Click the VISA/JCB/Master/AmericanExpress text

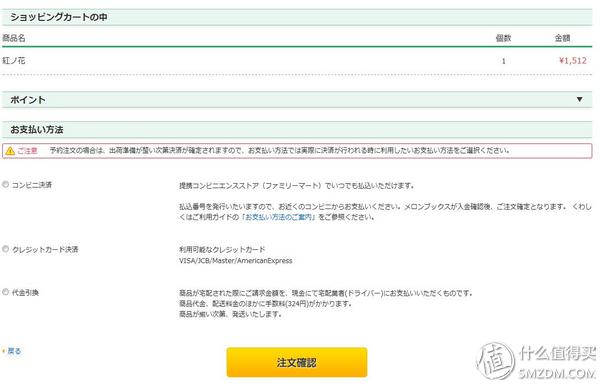(236, 261)
